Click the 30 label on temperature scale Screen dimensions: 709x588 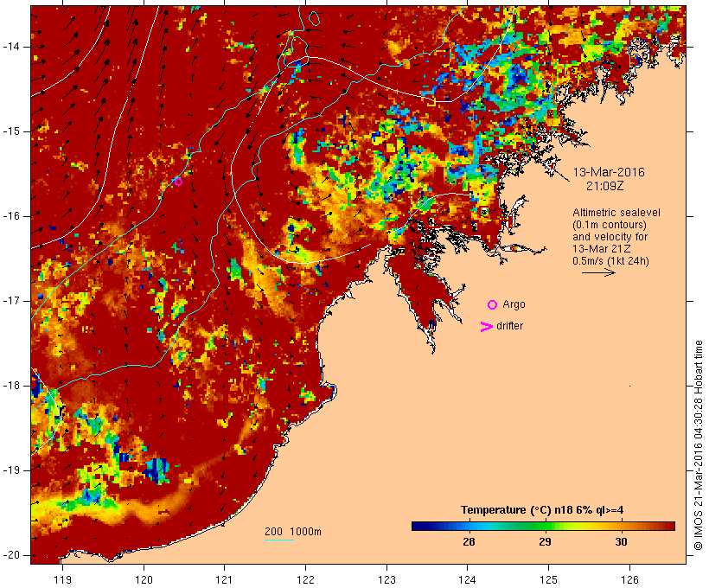[x=622, y=542]
